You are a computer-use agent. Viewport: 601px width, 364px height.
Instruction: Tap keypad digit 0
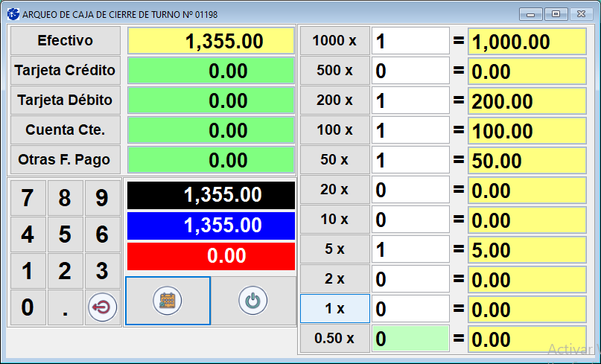coord(28,307)
